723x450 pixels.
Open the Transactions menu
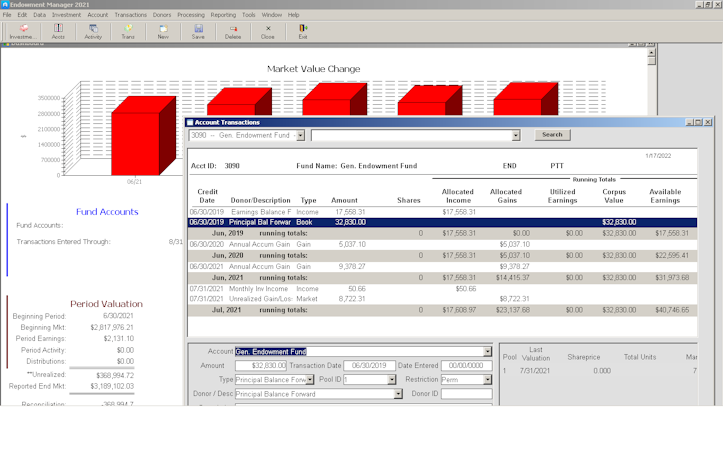[x=130, y=15]
